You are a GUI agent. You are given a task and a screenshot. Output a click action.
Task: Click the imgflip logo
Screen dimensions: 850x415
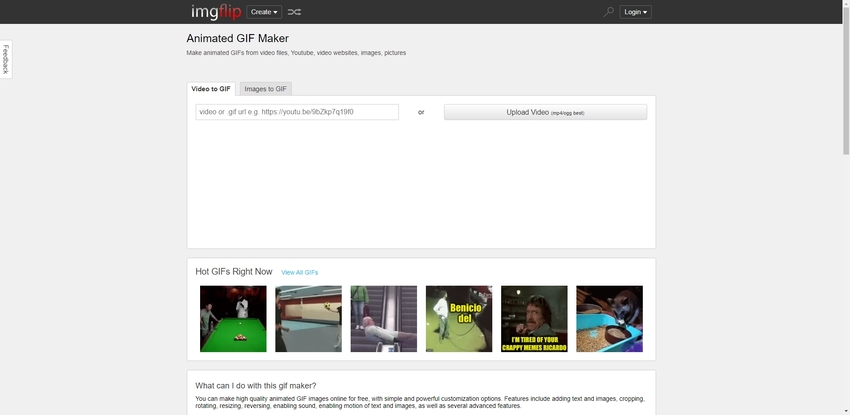click(x=215, y=12)
